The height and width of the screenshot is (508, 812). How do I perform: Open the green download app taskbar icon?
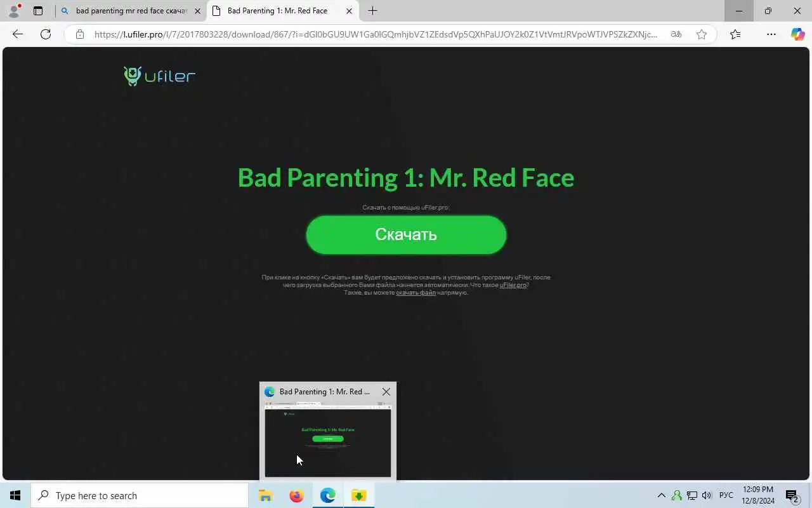click(358, 495)
